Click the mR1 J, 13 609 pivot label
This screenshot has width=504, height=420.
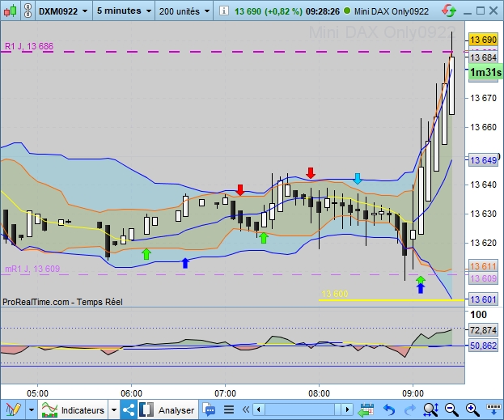[32, 269]
